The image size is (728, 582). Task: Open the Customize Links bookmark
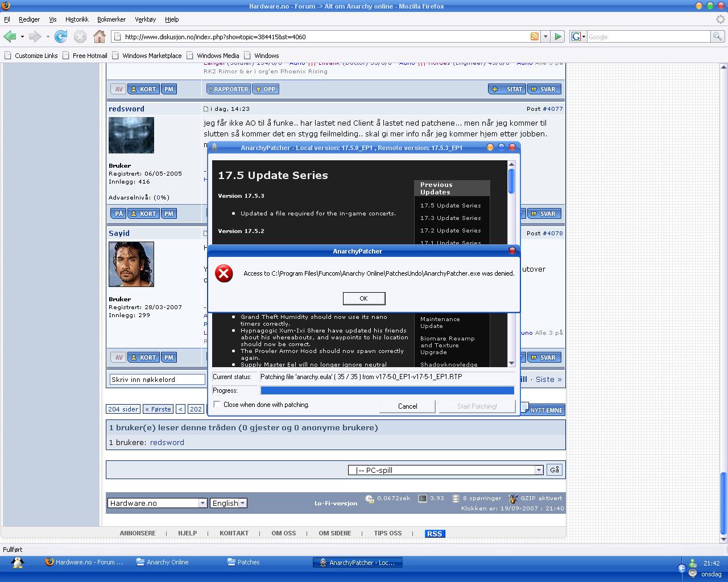click(31, 56)
